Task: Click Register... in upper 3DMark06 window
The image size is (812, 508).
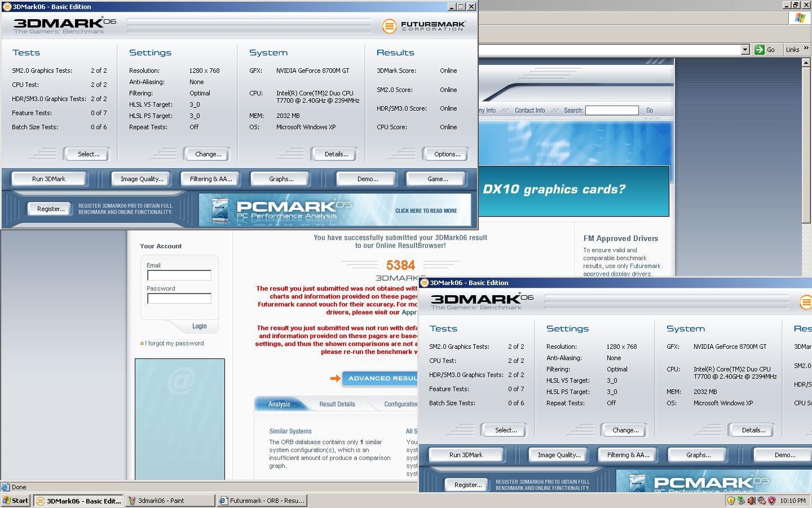Action: tap(51, 209)
